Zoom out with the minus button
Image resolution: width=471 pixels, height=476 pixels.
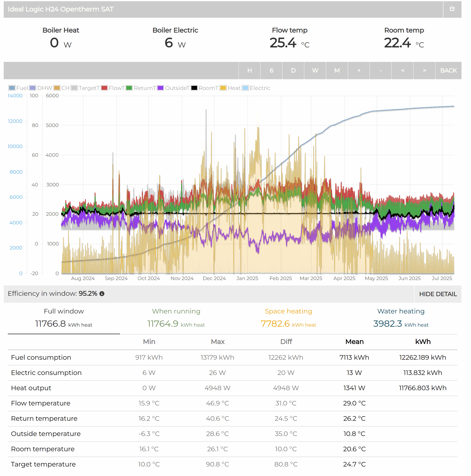click(x=381, y=71)
